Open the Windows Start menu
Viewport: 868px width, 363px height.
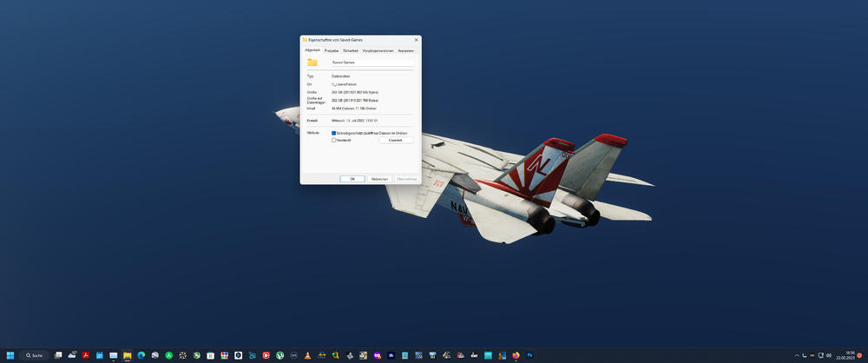coord(10,355)
